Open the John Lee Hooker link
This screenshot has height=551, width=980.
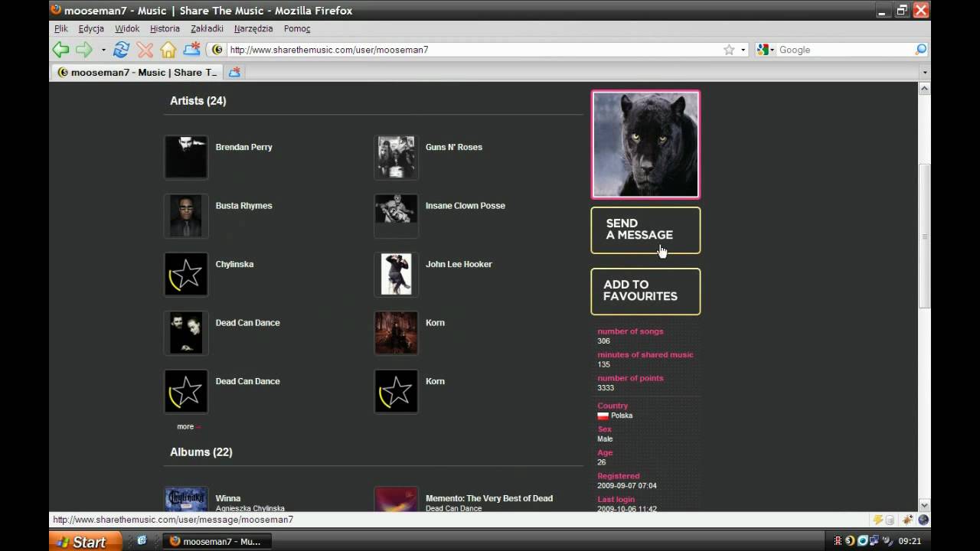(x=459, y=264)
